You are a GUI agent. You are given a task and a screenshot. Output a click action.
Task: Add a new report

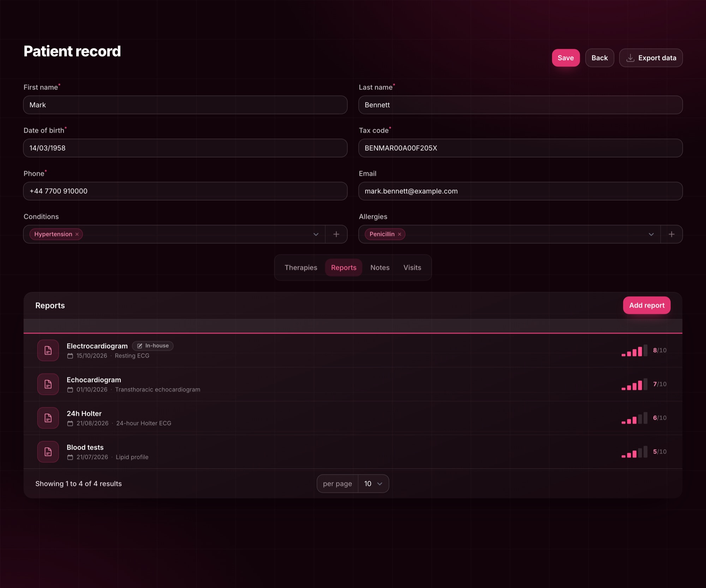tap(647, 305)
